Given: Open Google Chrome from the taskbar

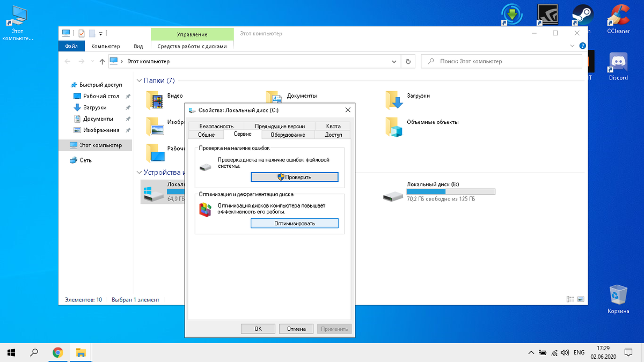Looking at the screenshot, I should coord(57,352).
